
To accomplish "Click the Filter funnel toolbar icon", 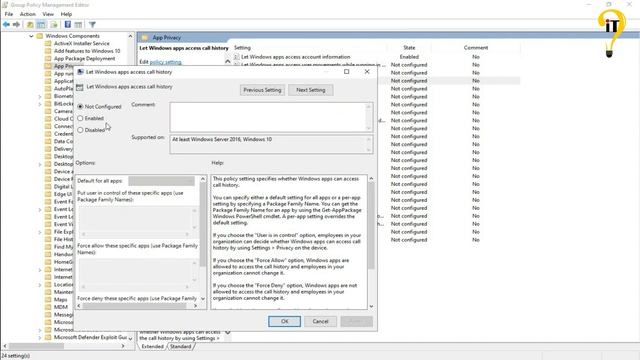I will coord(92,25).
